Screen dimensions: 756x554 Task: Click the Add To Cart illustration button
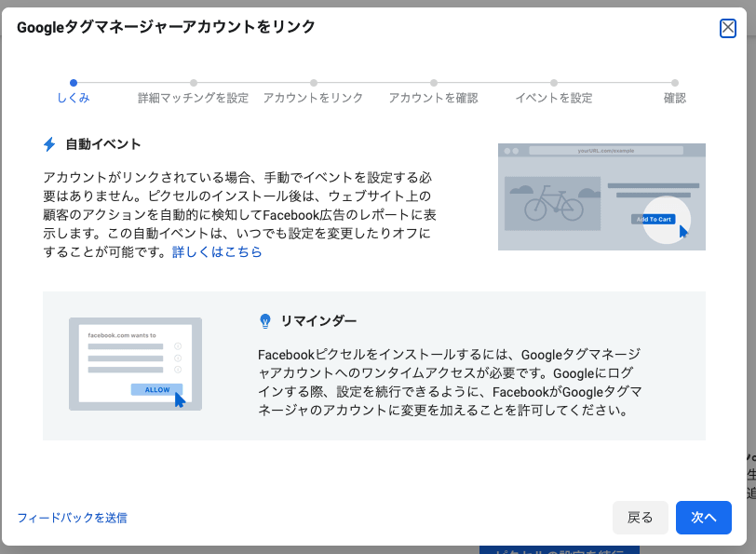pyautogui.click(x=652, y=219)
